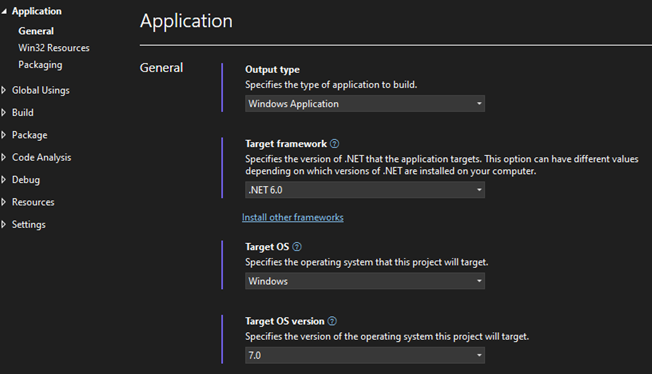Open the Target OS Windows dropdown

(365, 281)
